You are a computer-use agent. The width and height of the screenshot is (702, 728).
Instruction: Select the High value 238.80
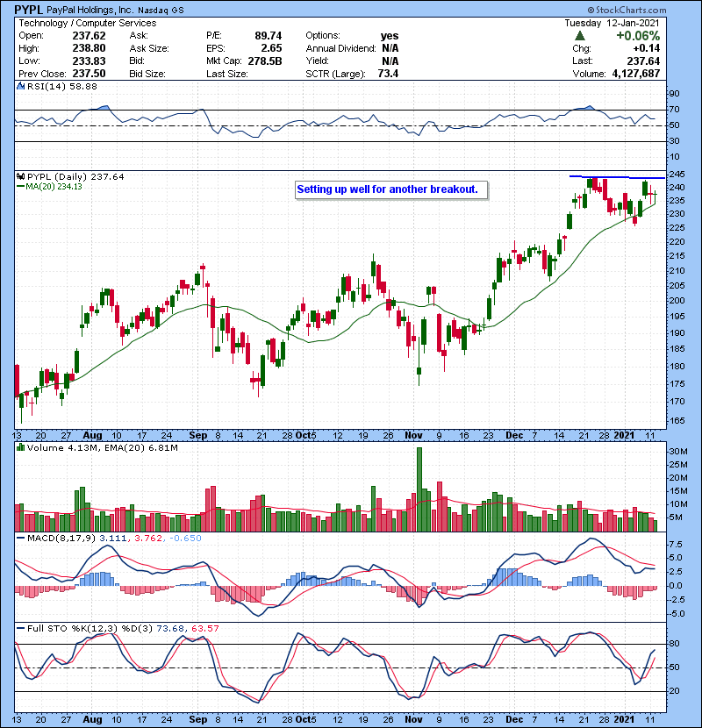89,48
